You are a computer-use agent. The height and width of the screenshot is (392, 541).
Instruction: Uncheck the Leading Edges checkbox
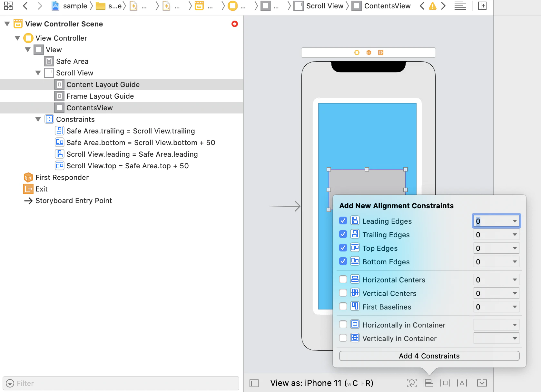pos(343,221)
